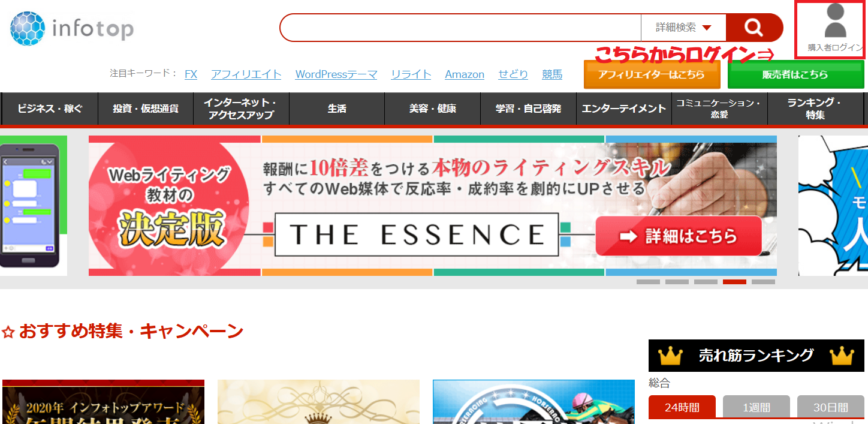Open the アフィリエイト keyword link
Image resolution: width=868 pixels, height=424 pixels.
tap(246, 74)
